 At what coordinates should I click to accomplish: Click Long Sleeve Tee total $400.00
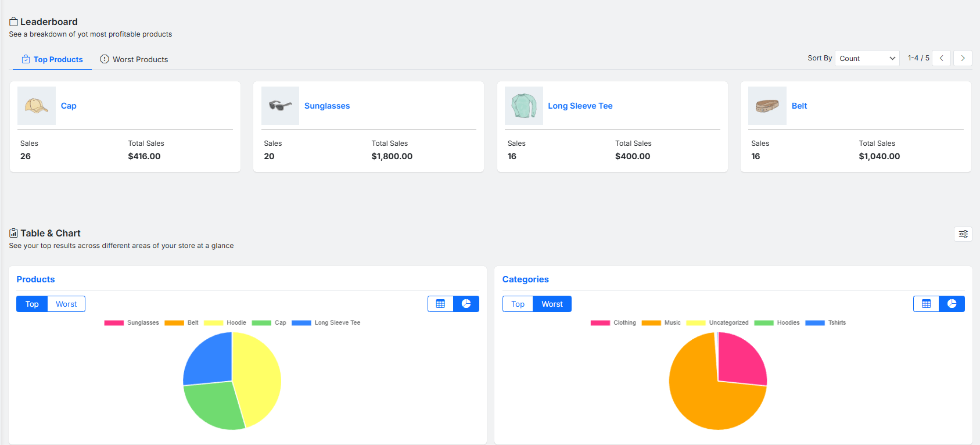coord(633,156)
